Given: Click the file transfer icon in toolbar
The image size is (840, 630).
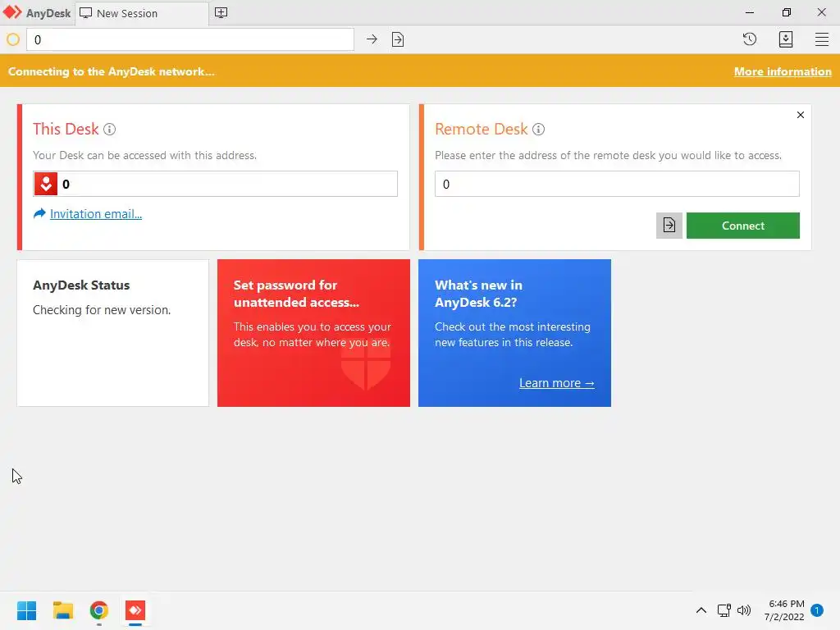Looking at the screenshot, I should [x=398, y=39].
